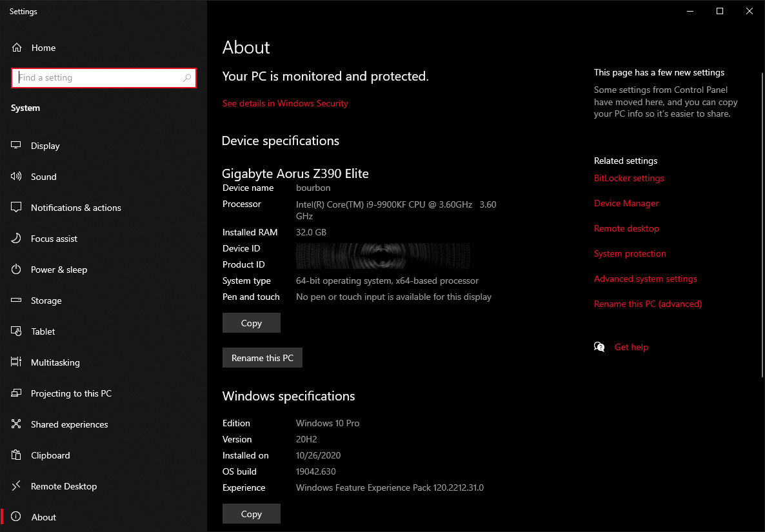This screenshot has width=765, height=532.
Task: Click the Gigabyte Aorus Z390 Elite heading
Action: coord(295,173)
